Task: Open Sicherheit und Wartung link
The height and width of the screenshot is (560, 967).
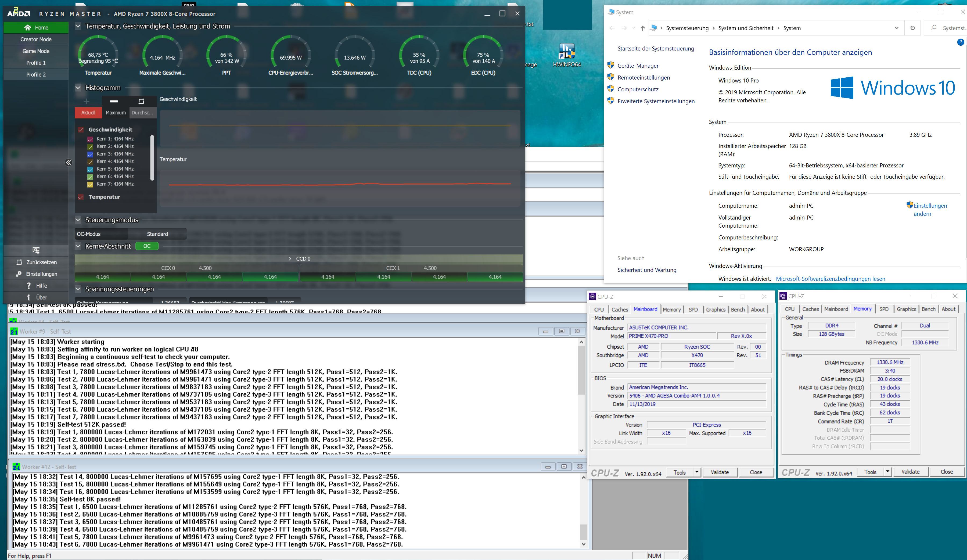Action: 646,270
